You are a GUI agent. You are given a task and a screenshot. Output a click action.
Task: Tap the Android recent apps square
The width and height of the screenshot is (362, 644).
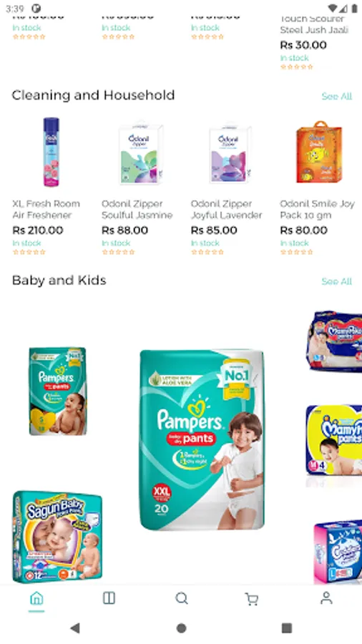pos(287,628)
